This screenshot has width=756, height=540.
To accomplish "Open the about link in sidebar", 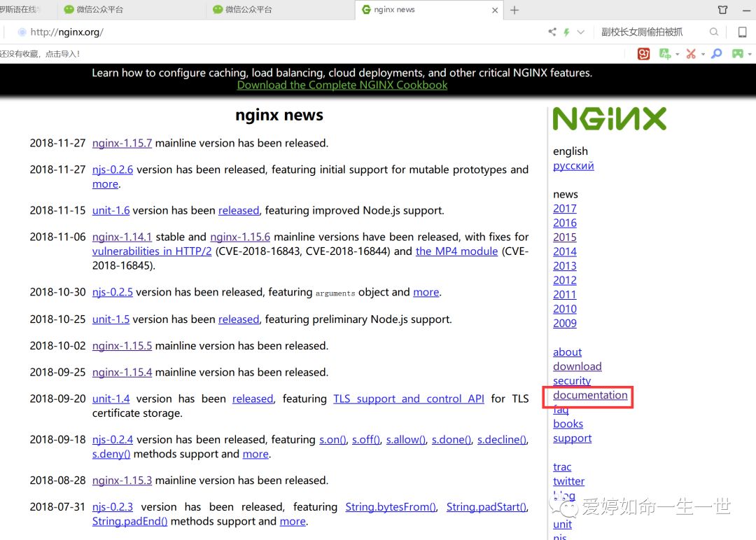I will (567, 352).
